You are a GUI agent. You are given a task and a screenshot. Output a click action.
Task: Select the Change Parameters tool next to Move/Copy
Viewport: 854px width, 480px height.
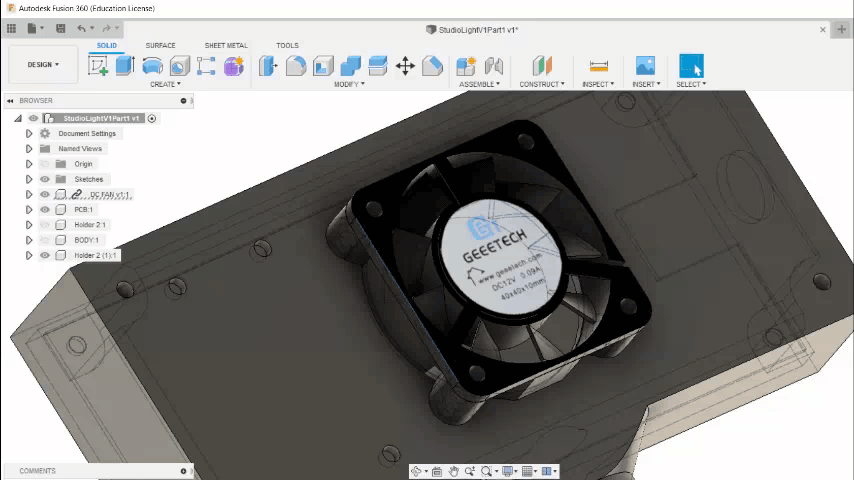(432, 66)
